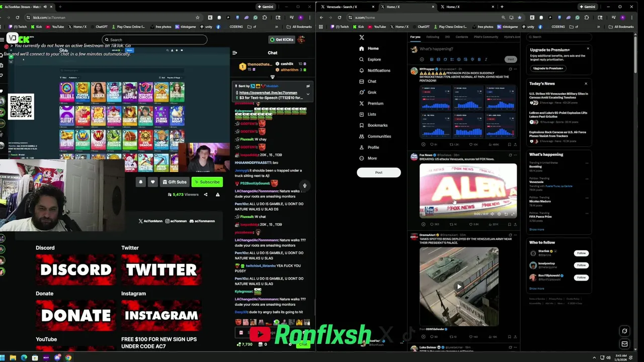644x362 pixels.
Task: Pause the Fox News ALERT video
Action: pyautogui.click(x=424, y=214)
